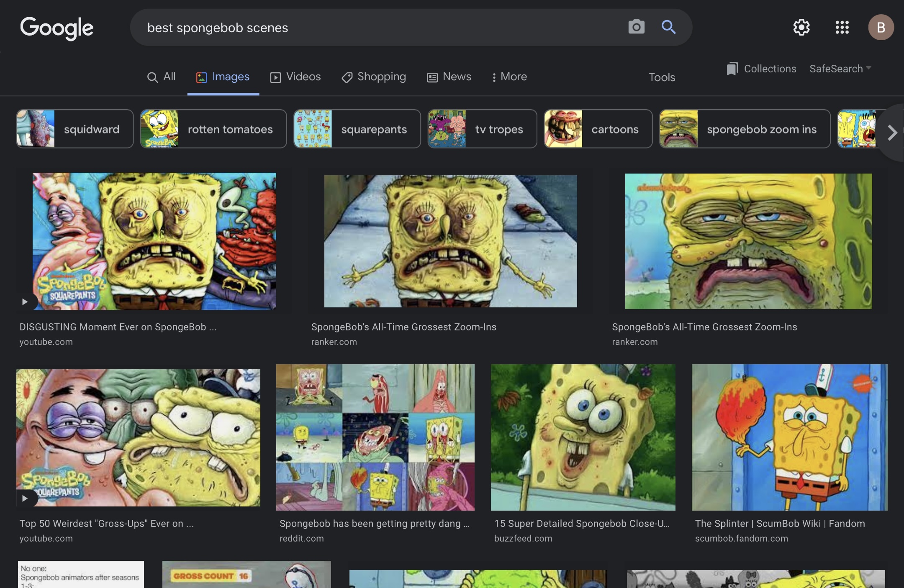Expand the SafeSearch dropdown
Viewport: 904px width, 588px height.
tap(840, 69)
